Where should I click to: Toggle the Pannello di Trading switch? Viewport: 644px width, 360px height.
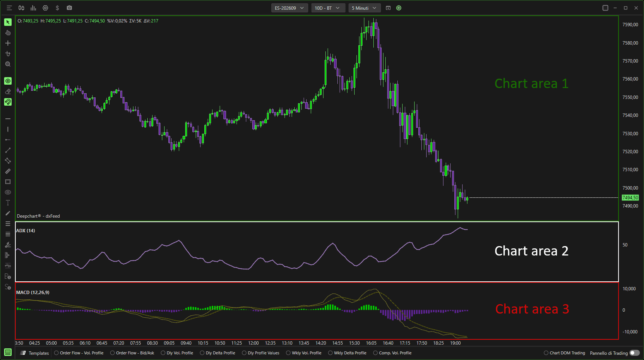[634, 353]
